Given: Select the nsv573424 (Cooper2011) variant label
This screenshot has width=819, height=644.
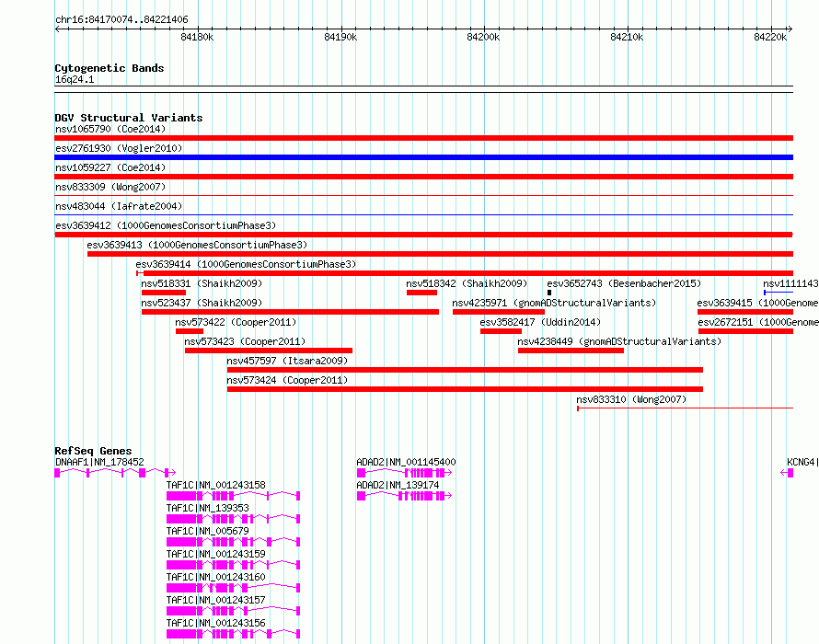Looking at the screenshot, I should click(287, 380).
